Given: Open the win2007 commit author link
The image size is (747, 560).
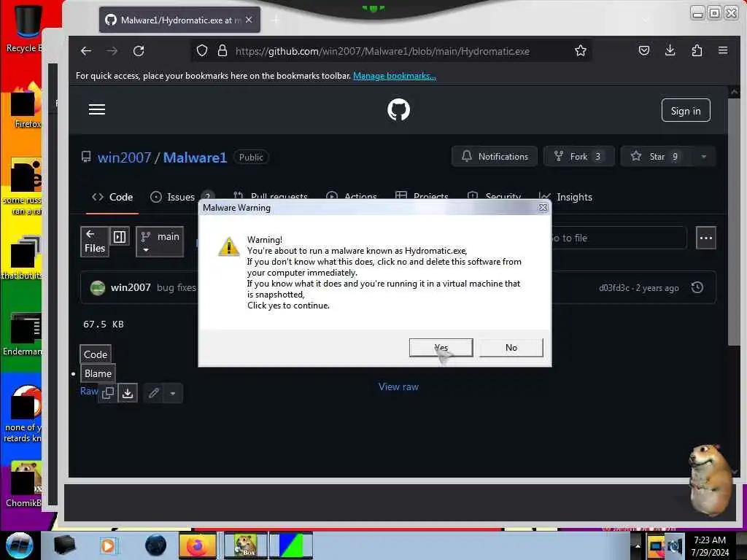Looking at the screenshot, I should 131,287.
